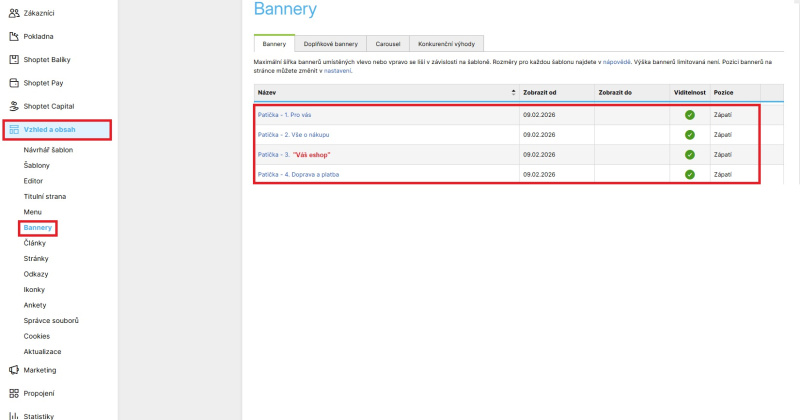Screen dimensions: 800x420
Task: Expand the Marketing sidebar section
Action: click(40, 370)
